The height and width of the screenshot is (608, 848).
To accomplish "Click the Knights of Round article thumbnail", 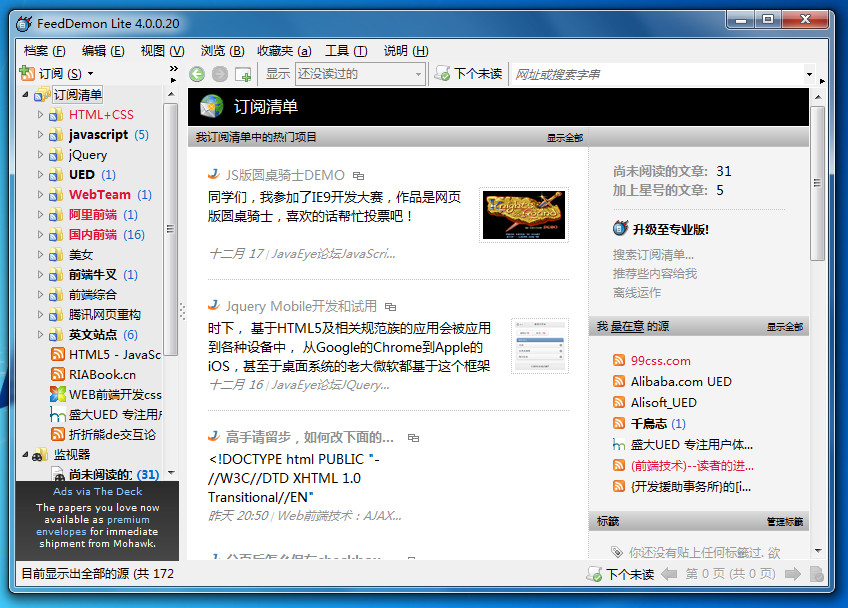I will [524, 215].
